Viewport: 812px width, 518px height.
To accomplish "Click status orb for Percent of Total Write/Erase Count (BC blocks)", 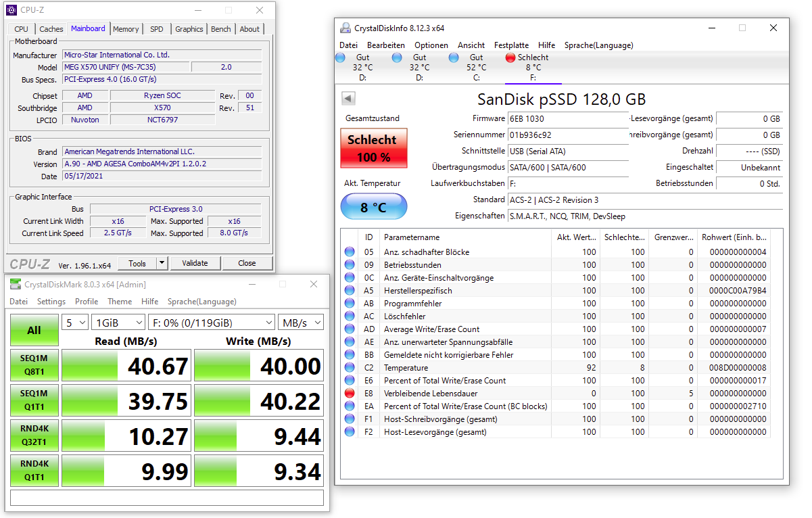I will [350, 406].
